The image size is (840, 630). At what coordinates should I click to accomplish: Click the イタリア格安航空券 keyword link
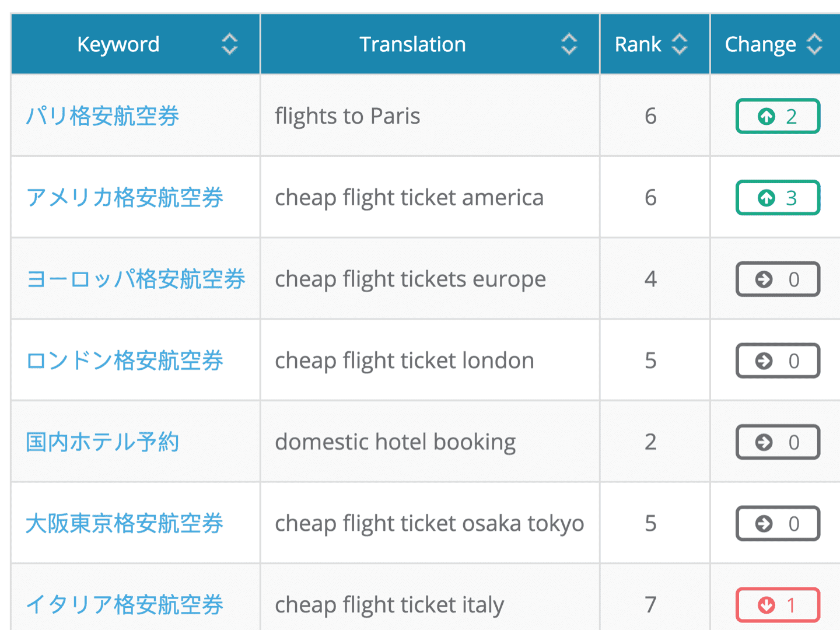[125, 604]
